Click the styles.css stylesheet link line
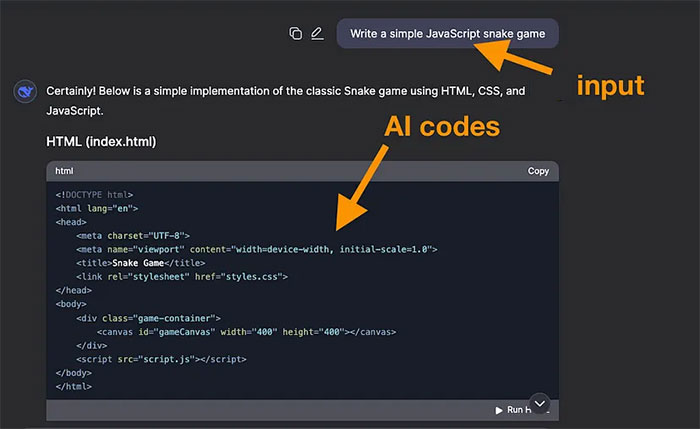This screenshot has height=429, width=700. tap(182, 276)
